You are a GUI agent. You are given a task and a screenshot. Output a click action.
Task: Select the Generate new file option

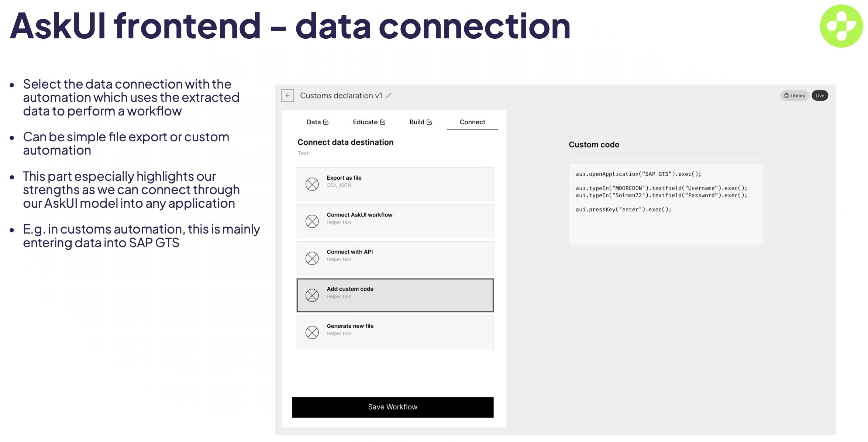click(x=395, y=332)
